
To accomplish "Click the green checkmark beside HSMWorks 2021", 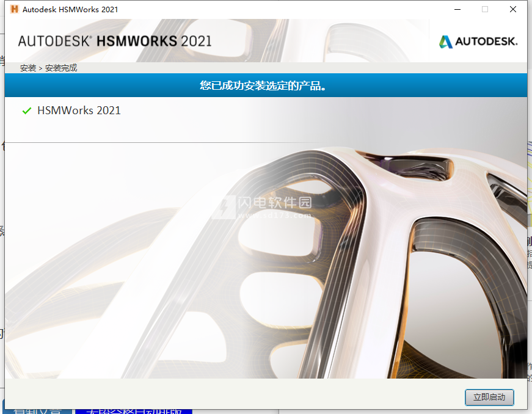I will pyautogui.click(x=26, y=111).
